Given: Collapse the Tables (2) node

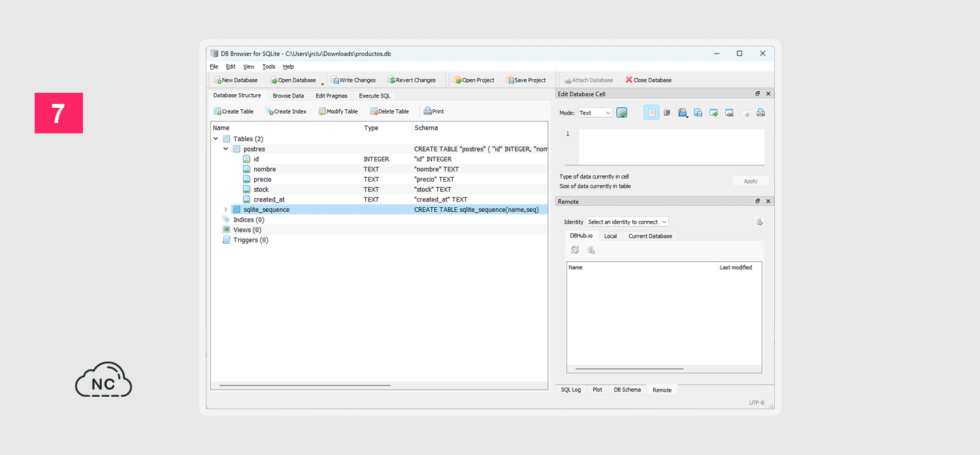Looking at the screenshot, I should 216,139.
